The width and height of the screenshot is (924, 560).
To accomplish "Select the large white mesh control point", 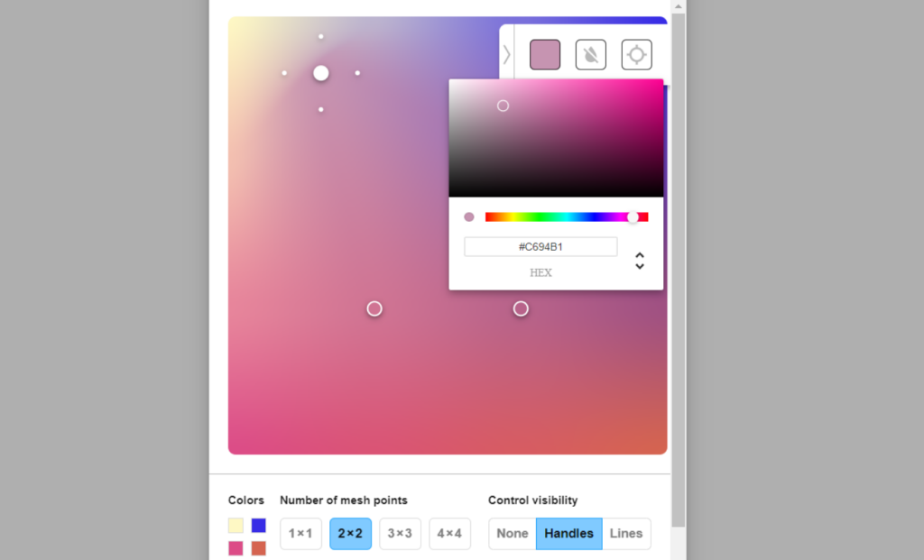I will pyautogui.click(x=320, y=73).
